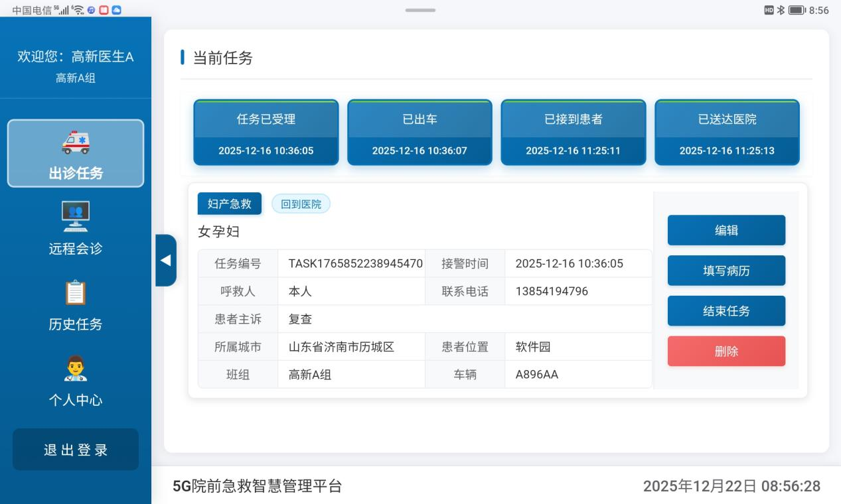Tap the red square notification icon
Screen dimensions: 841x504
click(x=104, y=10)
